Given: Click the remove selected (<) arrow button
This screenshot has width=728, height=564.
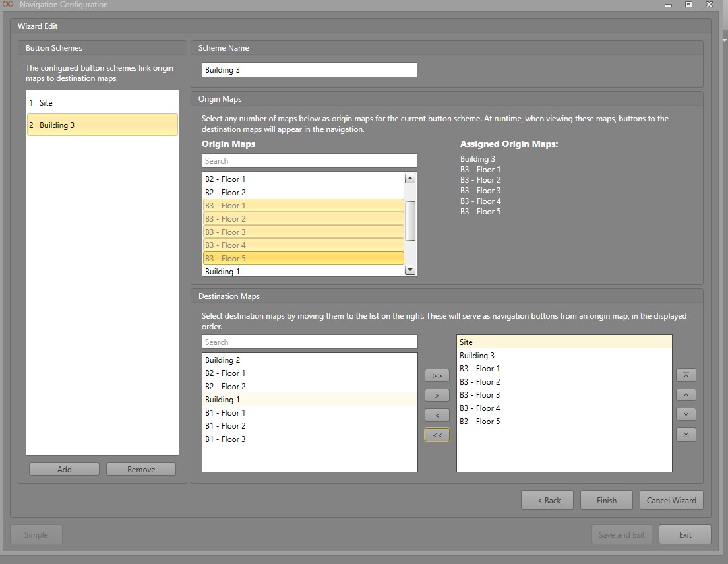Looking at the screenshot, I should pyautogui.click(x=437, y=415).
